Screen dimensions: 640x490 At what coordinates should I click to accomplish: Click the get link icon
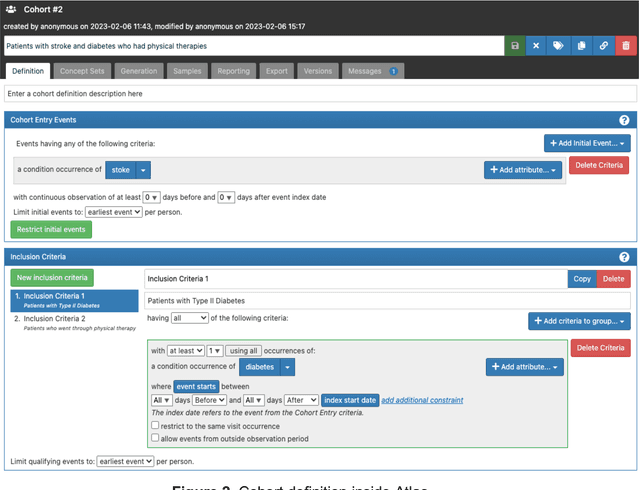(x=603, y=46)
